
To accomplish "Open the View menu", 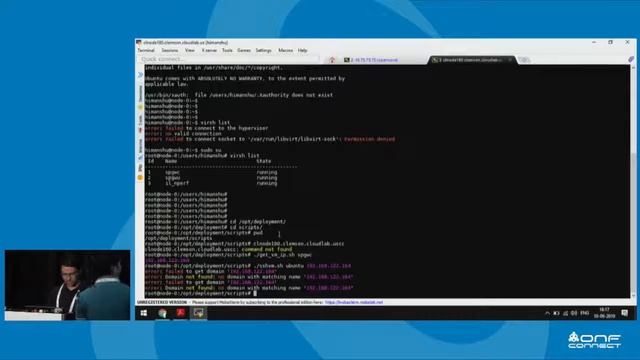I will (x=190, y=50).
